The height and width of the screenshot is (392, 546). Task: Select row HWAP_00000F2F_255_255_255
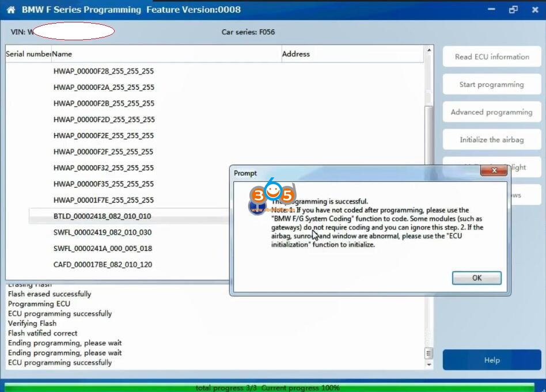103,152
